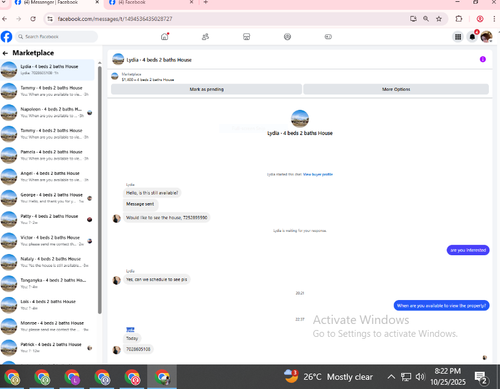500x389 pixels.
Task: Open Angel conversation in the list
Action: click(x=47, y=176)
